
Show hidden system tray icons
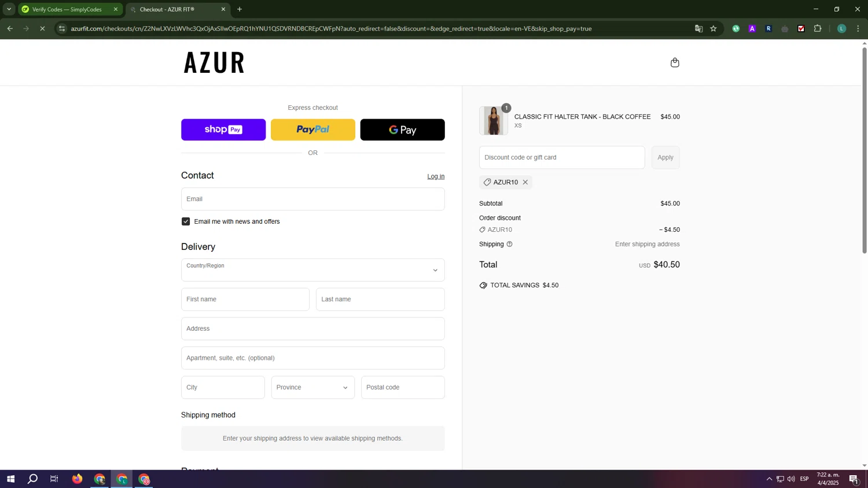(769, 479)
